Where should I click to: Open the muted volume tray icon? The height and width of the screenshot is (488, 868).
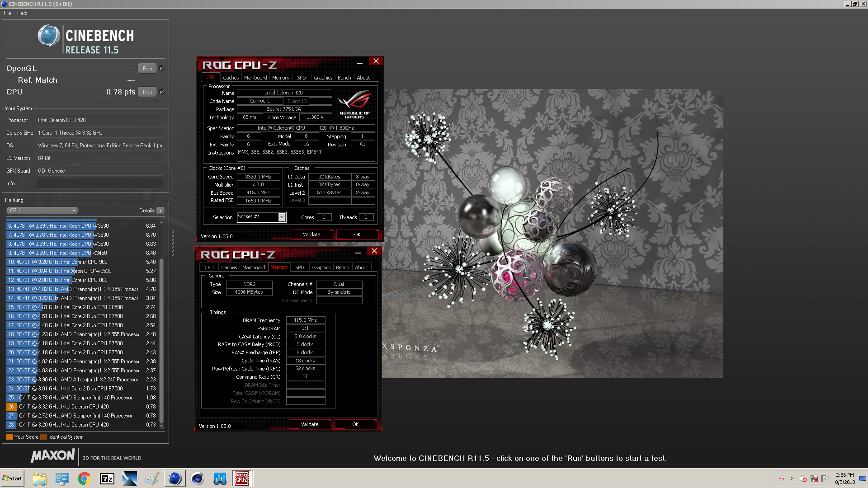pyautogui.click(x=803, y=479)
